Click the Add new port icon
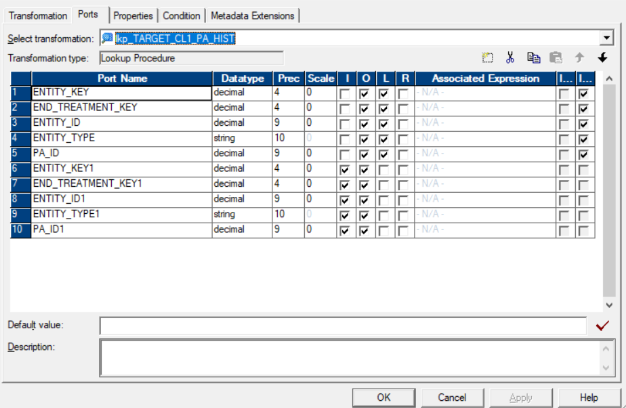Screen dimensions: 626x408 tap(487, 58)
